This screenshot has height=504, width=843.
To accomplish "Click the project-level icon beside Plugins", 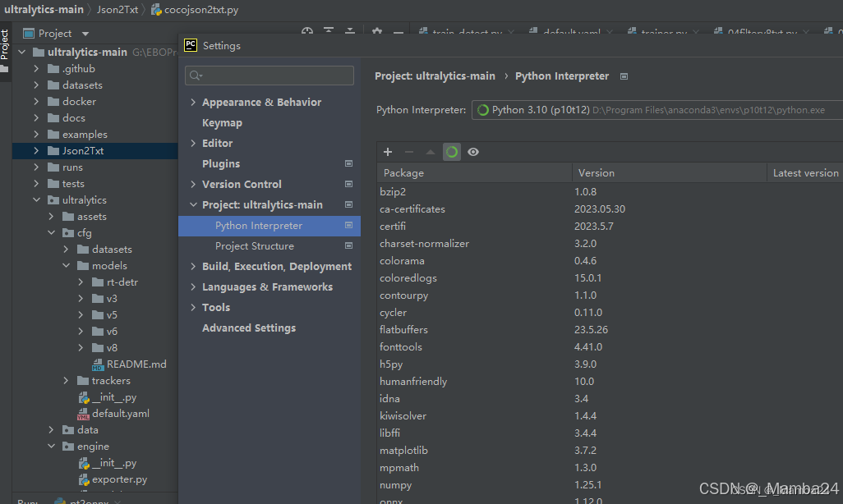I will [x=348, y=163].
